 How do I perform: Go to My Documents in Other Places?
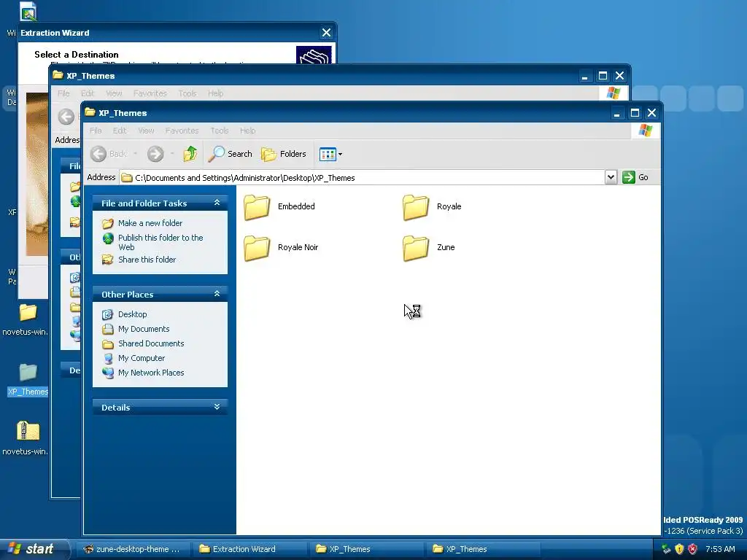(144, 329)
